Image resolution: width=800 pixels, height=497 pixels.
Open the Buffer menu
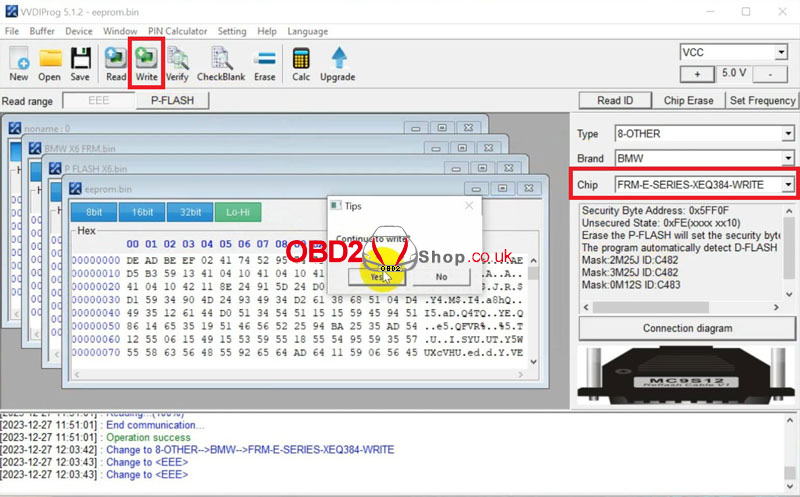[x=42, y=31]
